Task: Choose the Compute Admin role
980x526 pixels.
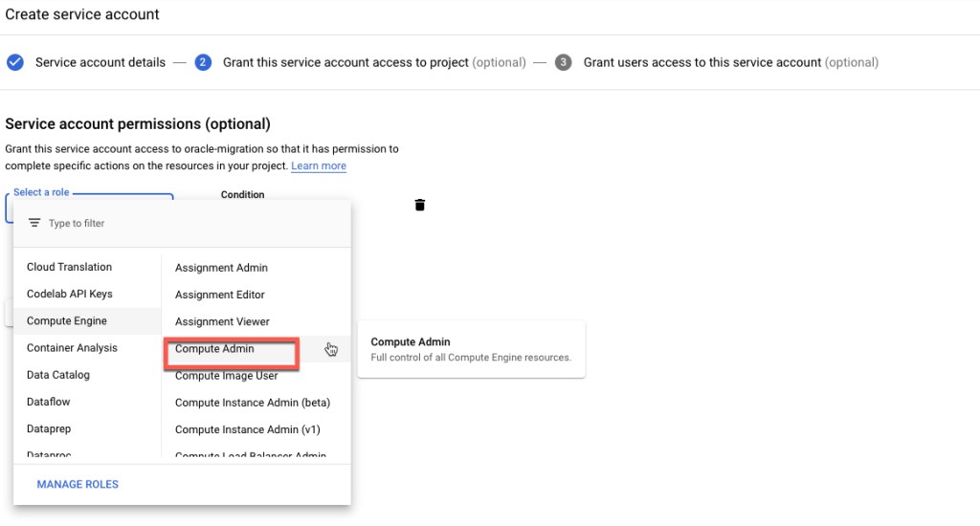Action: pos(214,349)
